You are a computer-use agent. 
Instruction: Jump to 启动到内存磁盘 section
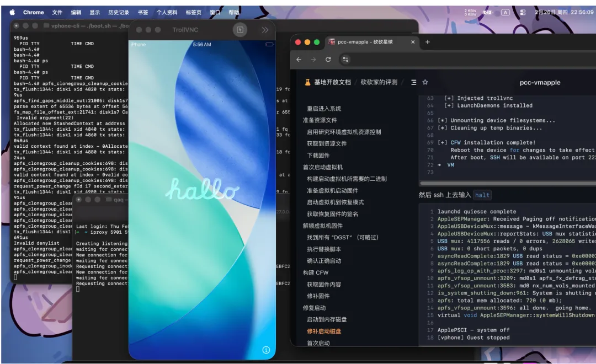327,319
